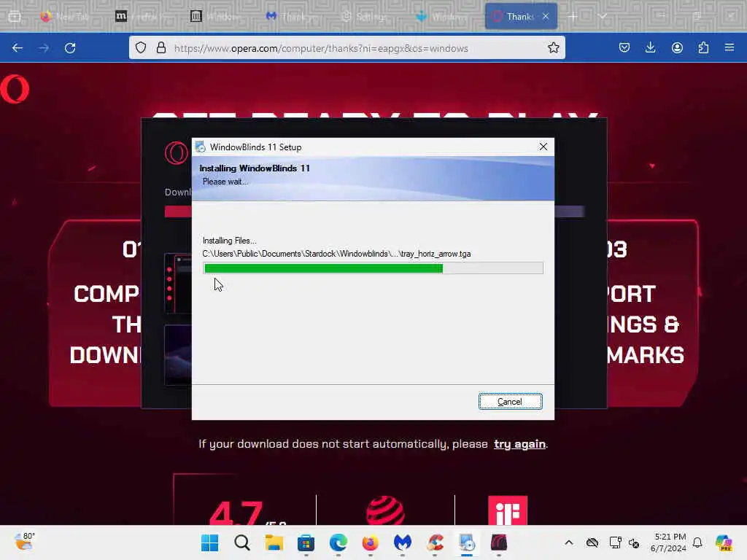Open CCleaner from the taskbar

coord(435,542)
